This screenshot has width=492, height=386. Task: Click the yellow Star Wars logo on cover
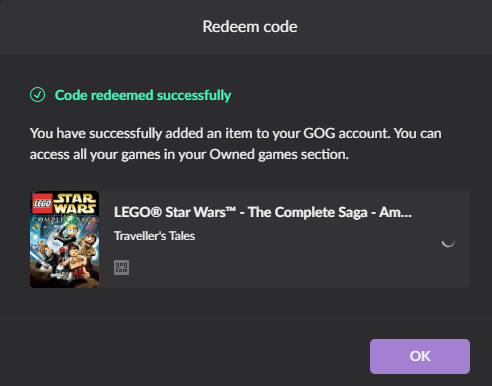tap(75, 204)
